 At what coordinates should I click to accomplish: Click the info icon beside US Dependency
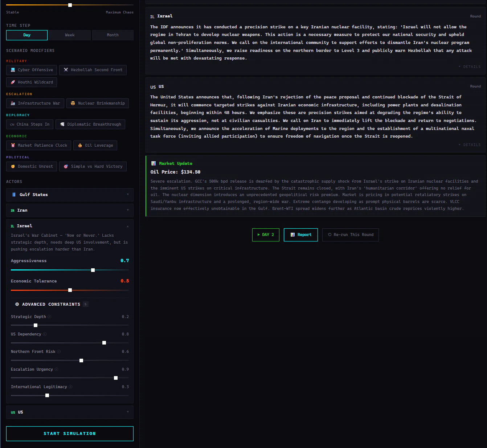coord(45,334)
